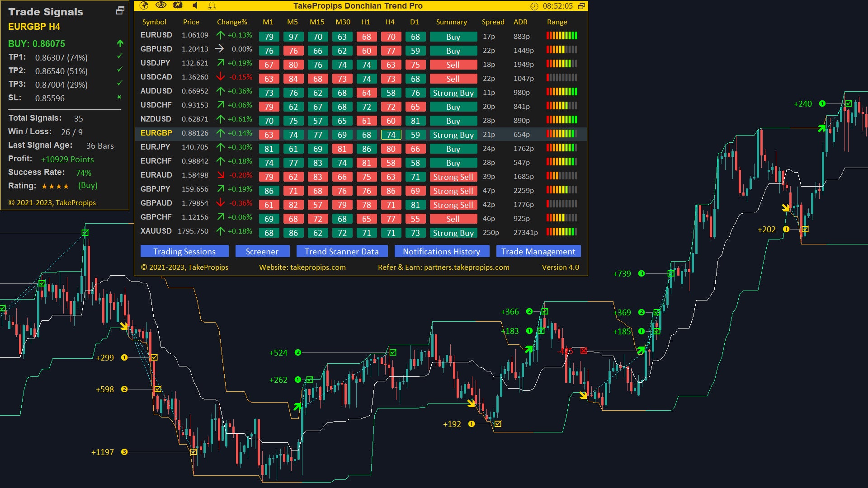Toggle the eye visibility icon

coord(160,5)
